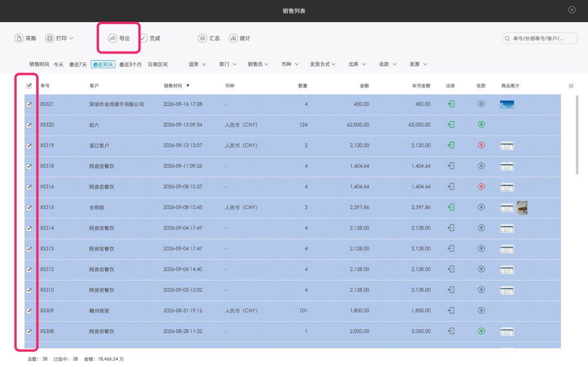Click the 完成 checkmark icon

pyautogui.click(x=143, y=38)
